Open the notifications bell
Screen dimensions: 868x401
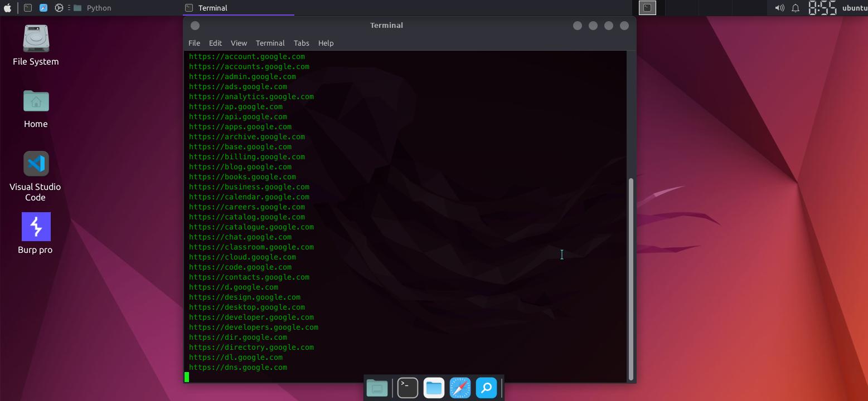click(x=796, y=8)
